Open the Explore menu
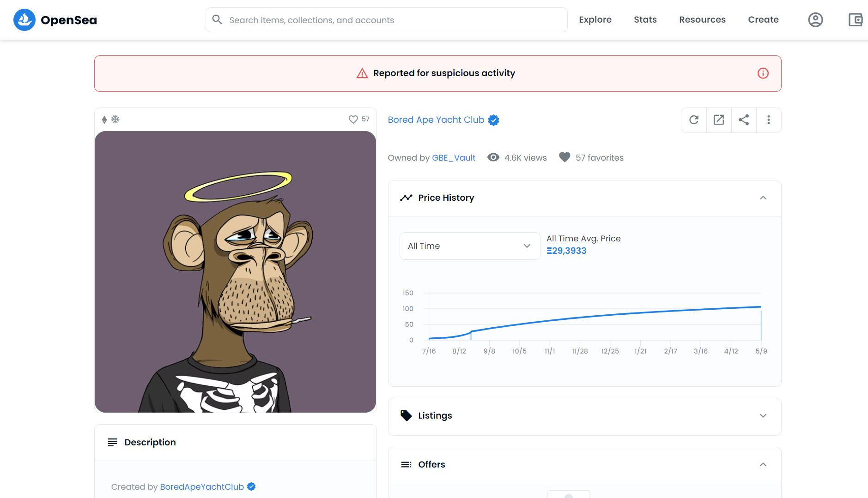868x498 pixels. coord(595,20)
